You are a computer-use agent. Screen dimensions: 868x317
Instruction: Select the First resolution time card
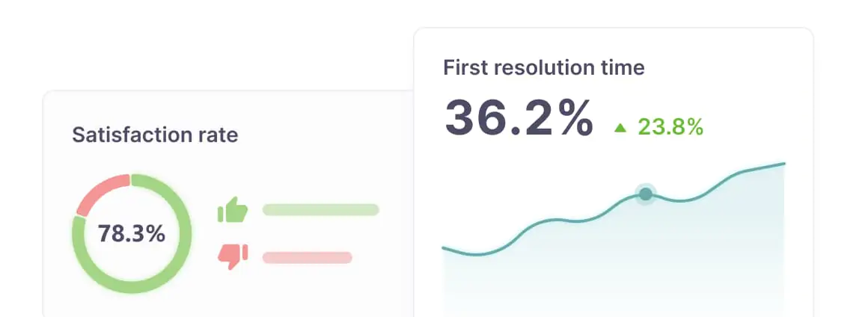(x=614, y=172)
